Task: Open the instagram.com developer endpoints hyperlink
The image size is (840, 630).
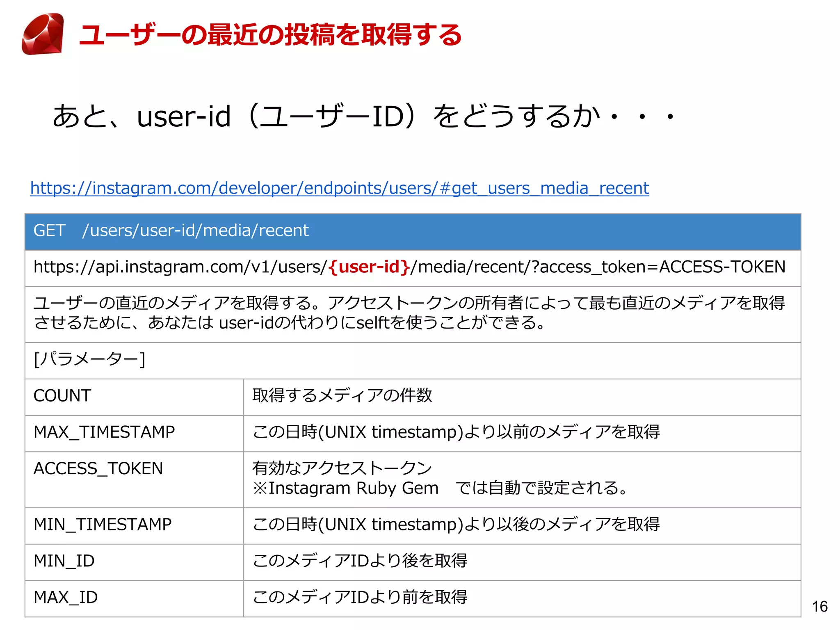Action: click(340, 188)
